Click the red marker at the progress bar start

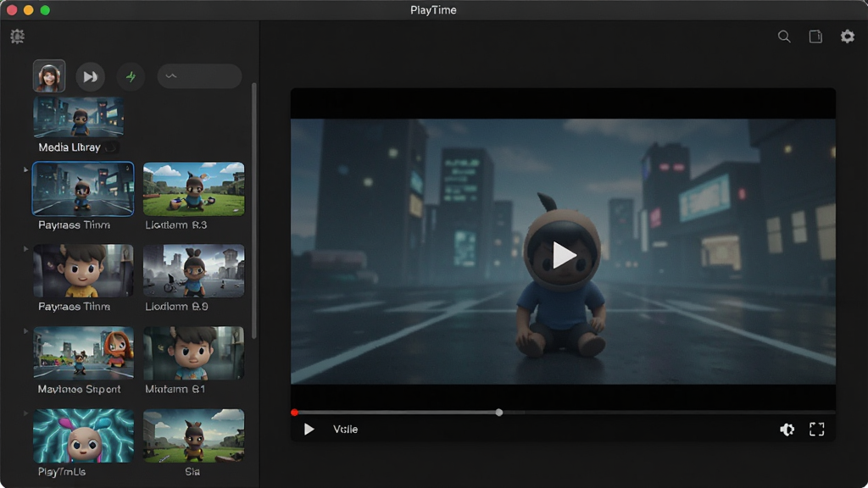point(294,413)
